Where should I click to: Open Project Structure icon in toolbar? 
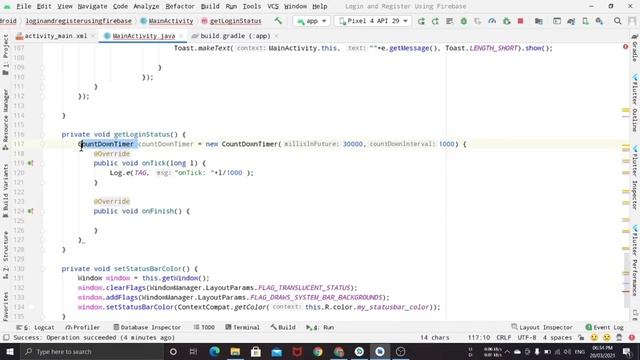coord(539,21)
